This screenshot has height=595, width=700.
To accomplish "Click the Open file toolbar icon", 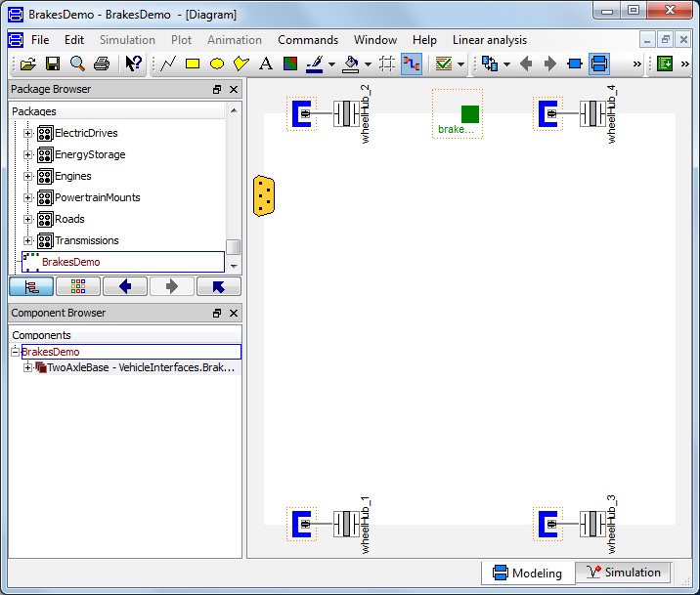I will 28,64.
